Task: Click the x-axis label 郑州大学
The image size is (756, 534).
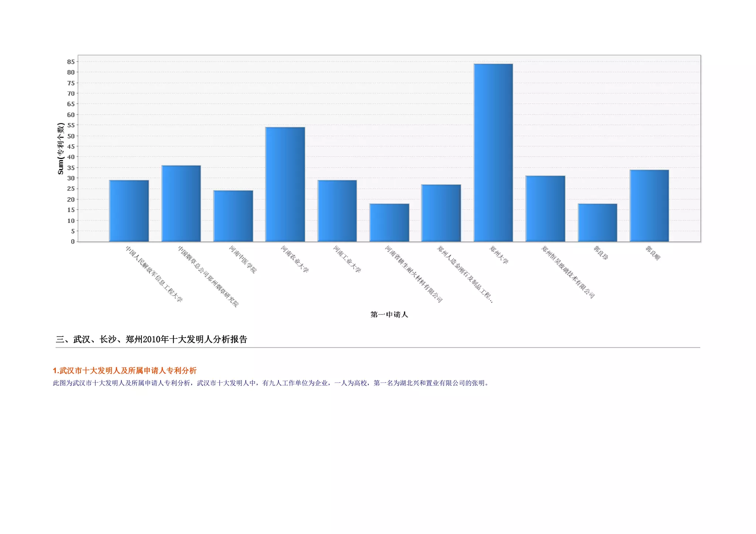Action: (x=499, y=255)
